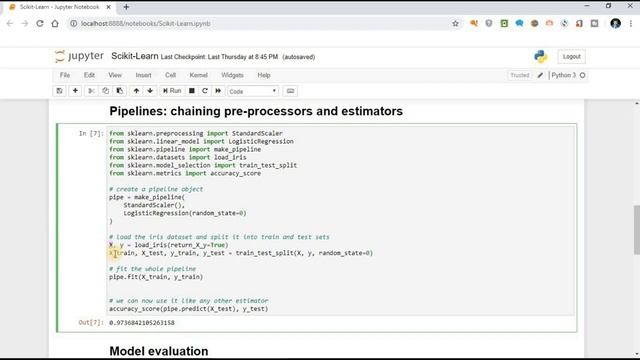This screenshot has height=360, width=640.
Task: Click the line importing LogisticRegression
Action: pos(201,141)
